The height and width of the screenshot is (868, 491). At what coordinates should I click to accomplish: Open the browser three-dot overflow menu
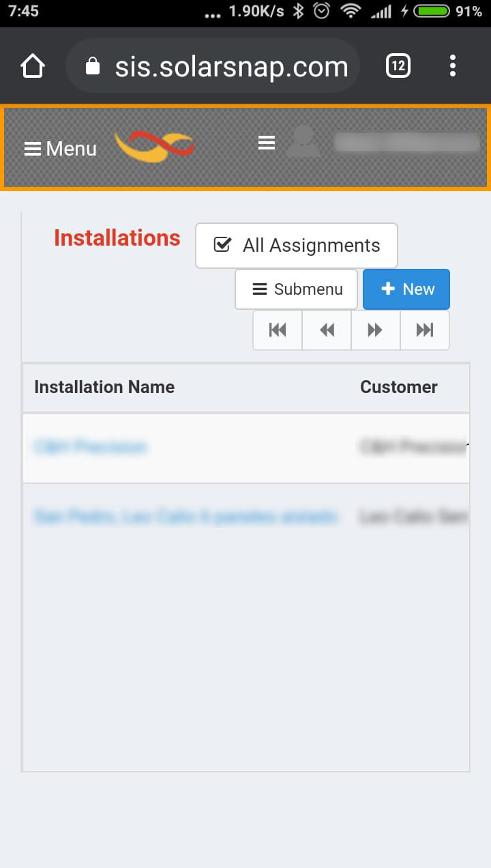coord(453,66)
